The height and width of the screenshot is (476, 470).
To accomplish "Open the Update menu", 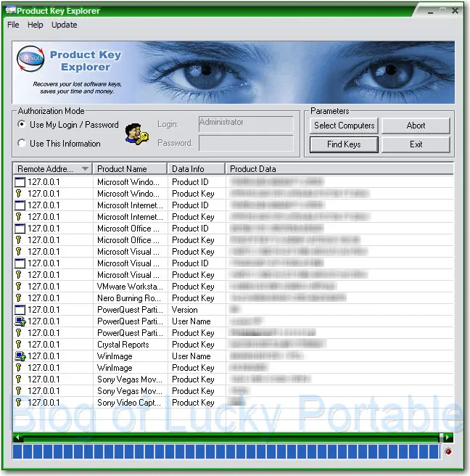I will [64, 25].
